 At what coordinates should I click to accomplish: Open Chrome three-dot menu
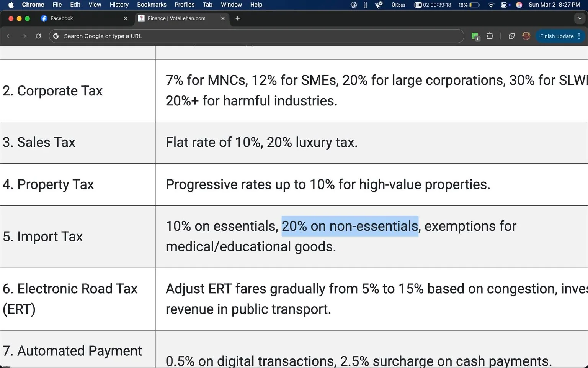579,36
